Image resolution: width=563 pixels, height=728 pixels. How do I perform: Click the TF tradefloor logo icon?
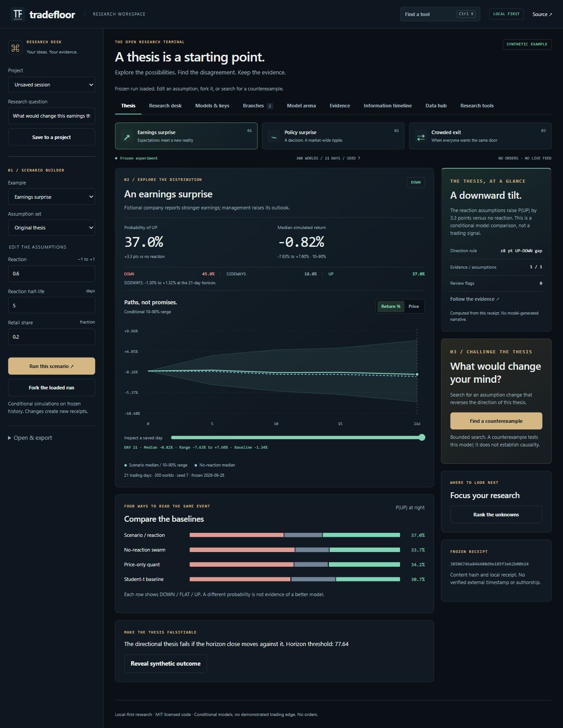[18, 14]
